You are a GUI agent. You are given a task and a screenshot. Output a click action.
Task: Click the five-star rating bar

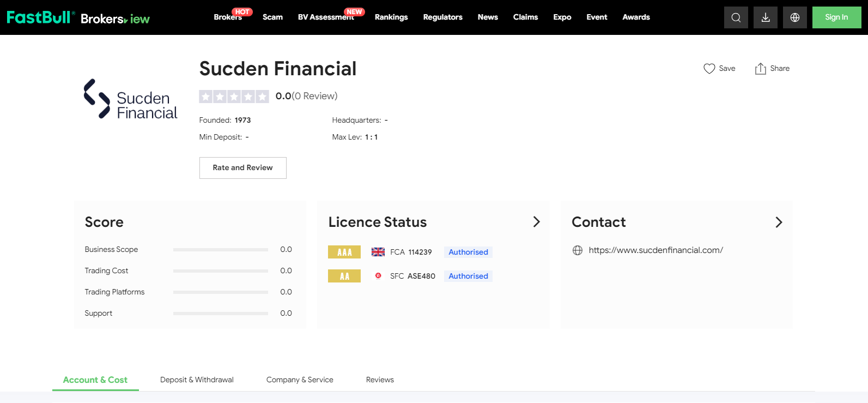pos(234,97)
